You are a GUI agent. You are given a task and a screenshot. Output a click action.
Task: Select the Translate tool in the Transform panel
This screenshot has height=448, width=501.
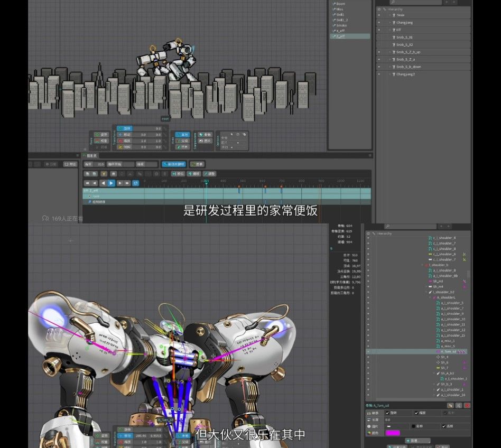[x=124, y=135]
